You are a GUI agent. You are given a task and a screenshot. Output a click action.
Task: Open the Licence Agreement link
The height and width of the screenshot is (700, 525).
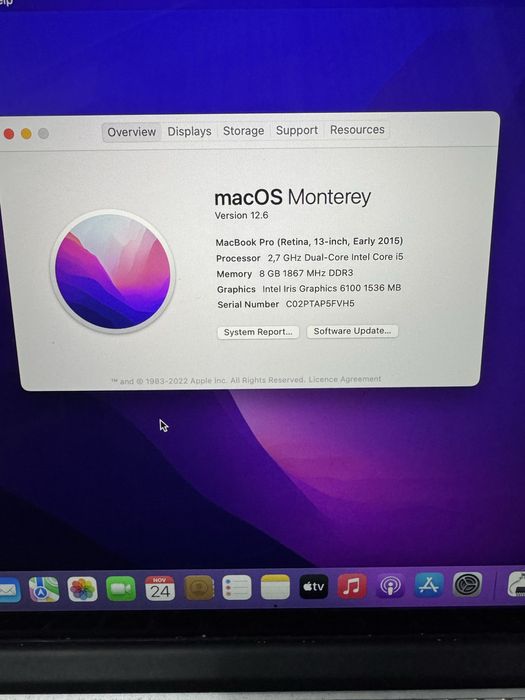pos(345,379)
